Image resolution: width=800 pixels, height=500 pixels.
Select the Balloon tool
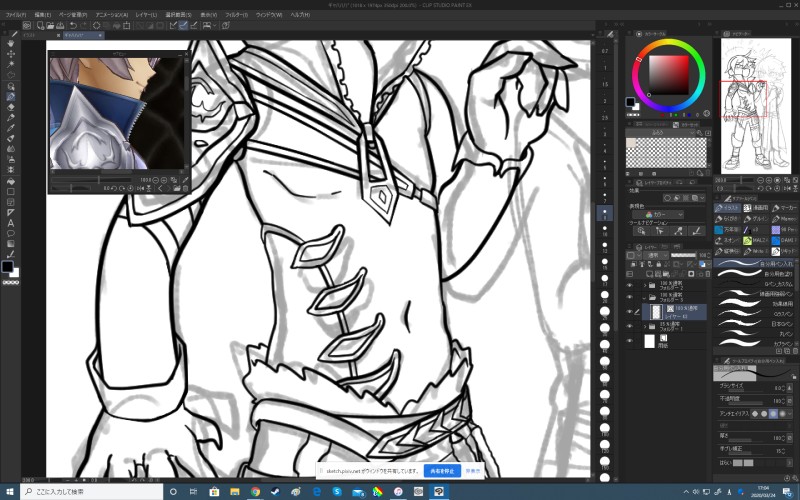tap(10, 234)
